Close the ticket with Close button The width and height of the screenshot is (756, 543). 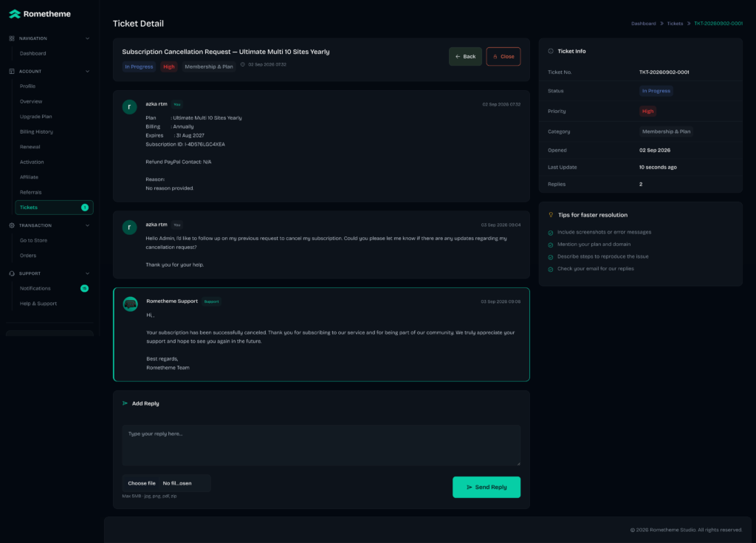point(504,56)
